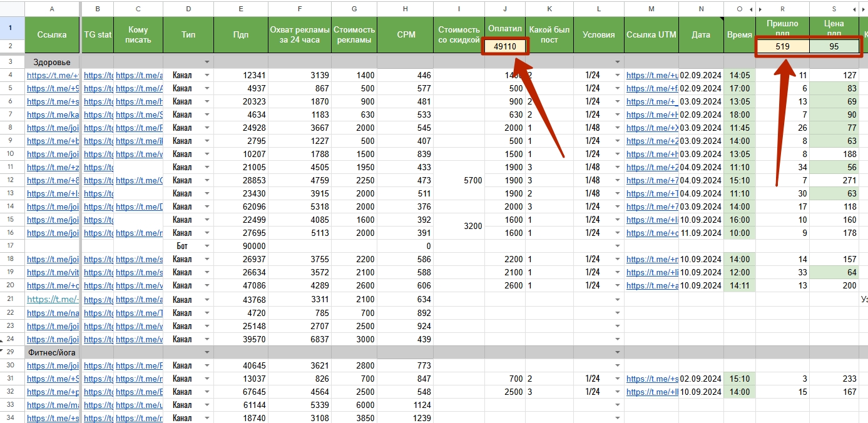868x423 pixels.
Task: Select the Цена пдп cell 233
Action: pos(834,379)
